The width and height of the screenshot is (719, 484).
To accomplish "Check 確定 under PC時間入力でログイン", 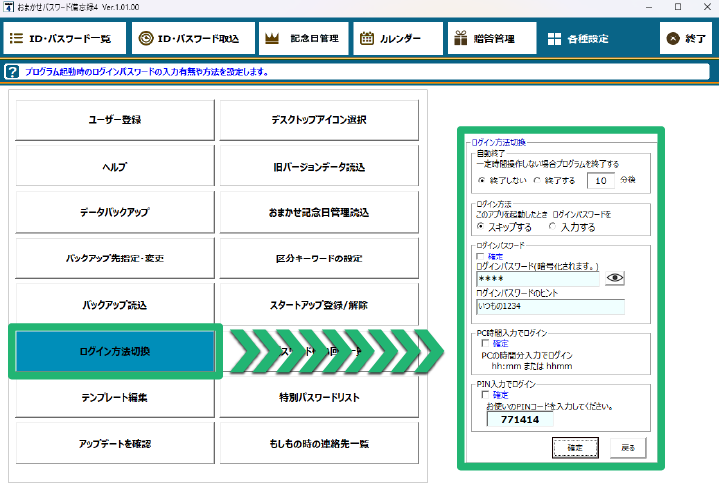I will tap(485, 343).
